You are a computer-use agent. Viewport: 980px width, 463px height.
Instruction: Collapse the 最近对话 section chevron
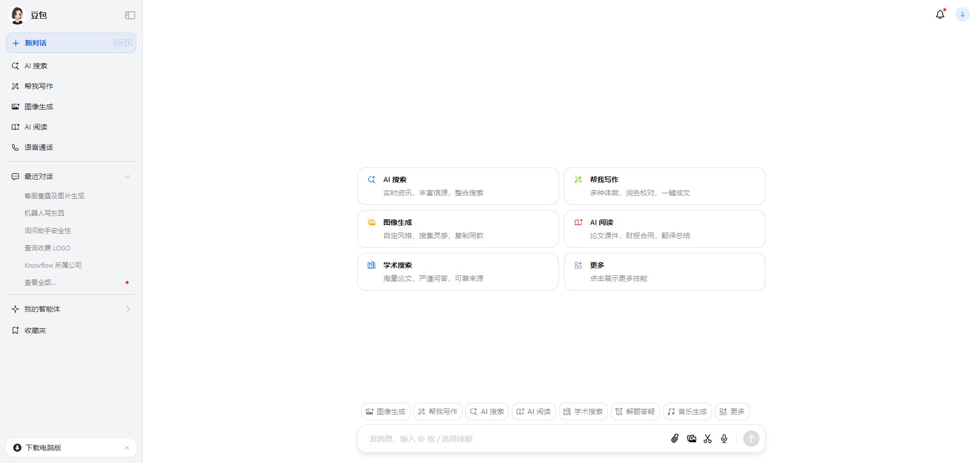coord(127,176)
